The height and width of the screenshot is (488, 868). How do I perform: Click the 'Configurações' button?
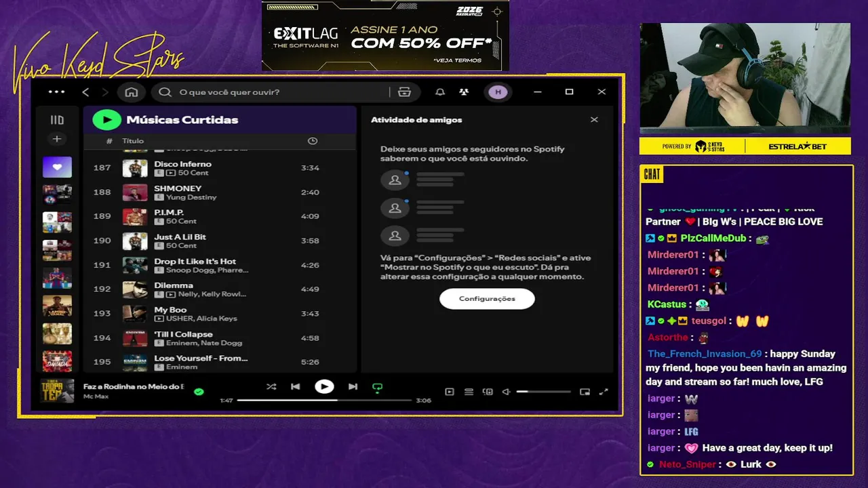point(487,299)
